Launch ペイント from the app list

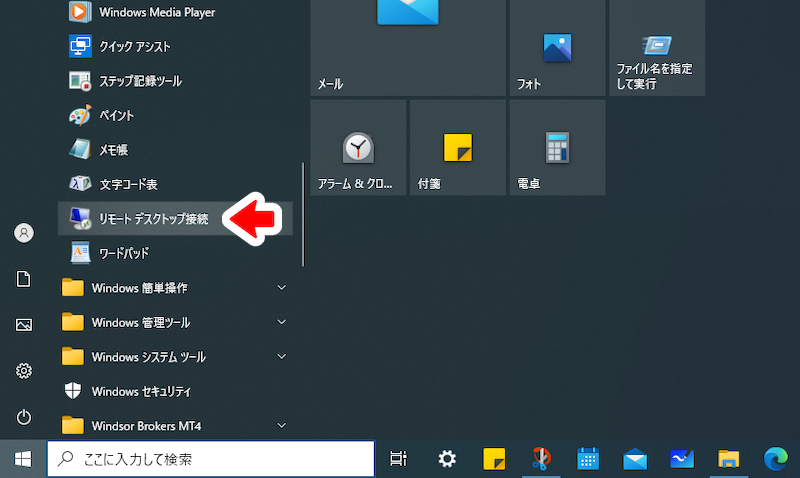pos(175,115)
